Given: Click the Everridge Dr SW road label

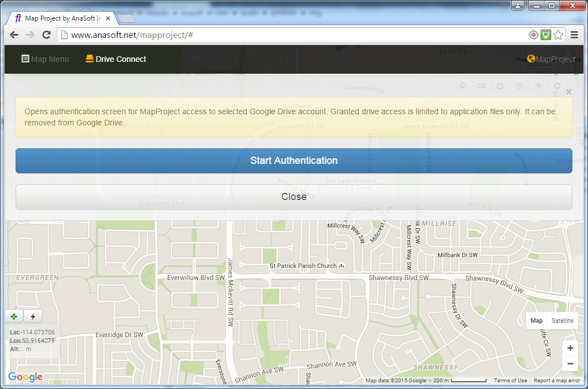Looking at the screenshot, I should pyautogui.click(x=119, y=334).
